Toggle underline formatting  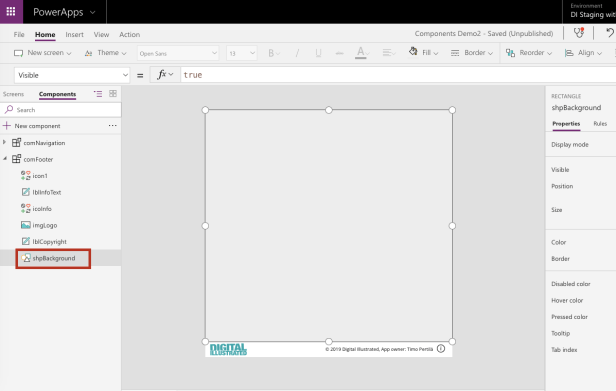318,53
